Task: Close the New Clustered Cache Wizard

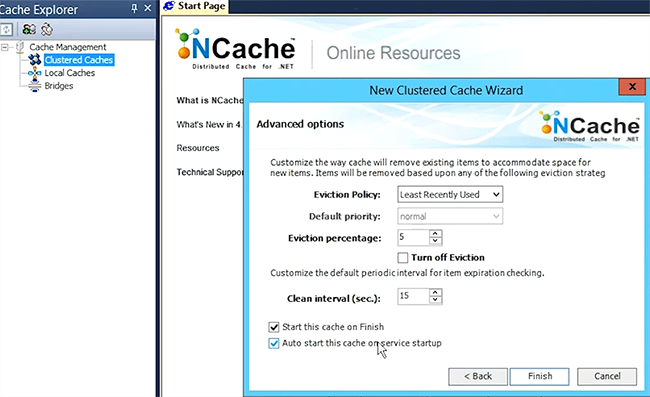Action: pos(632,87)
